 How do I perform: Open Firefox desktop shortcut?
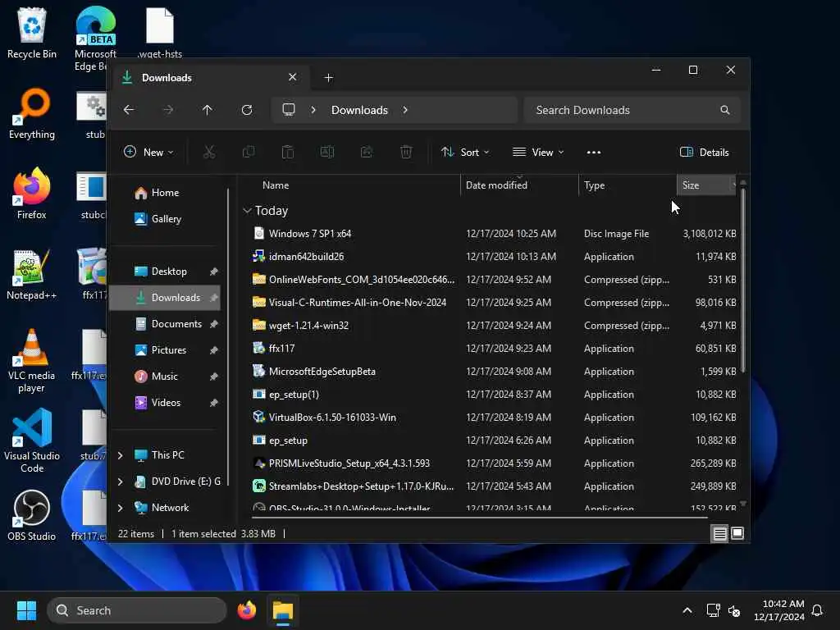point(32,194)
